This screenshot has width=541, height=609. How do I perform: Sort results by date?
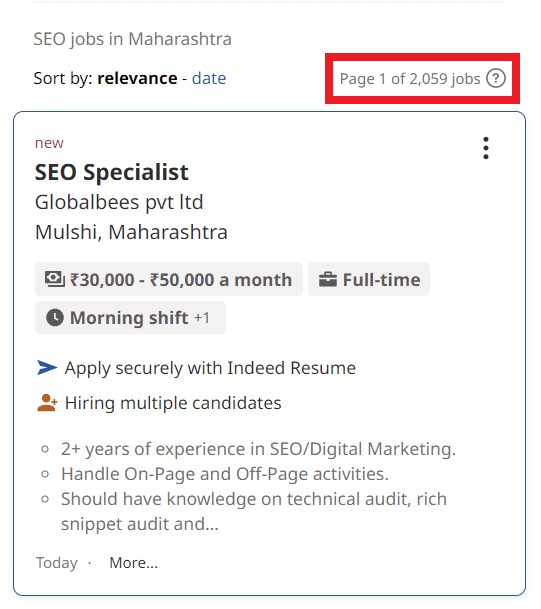pos(209,78)
